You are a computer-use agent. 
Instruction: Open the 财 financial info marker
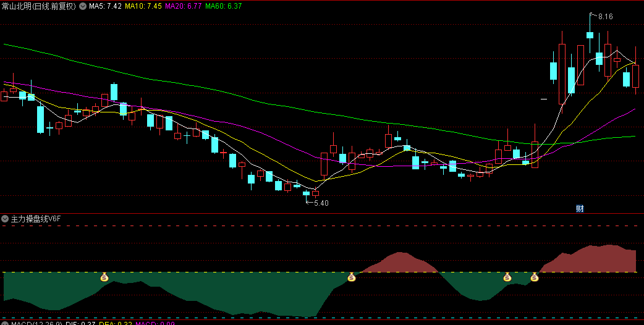tap(580, 208)
